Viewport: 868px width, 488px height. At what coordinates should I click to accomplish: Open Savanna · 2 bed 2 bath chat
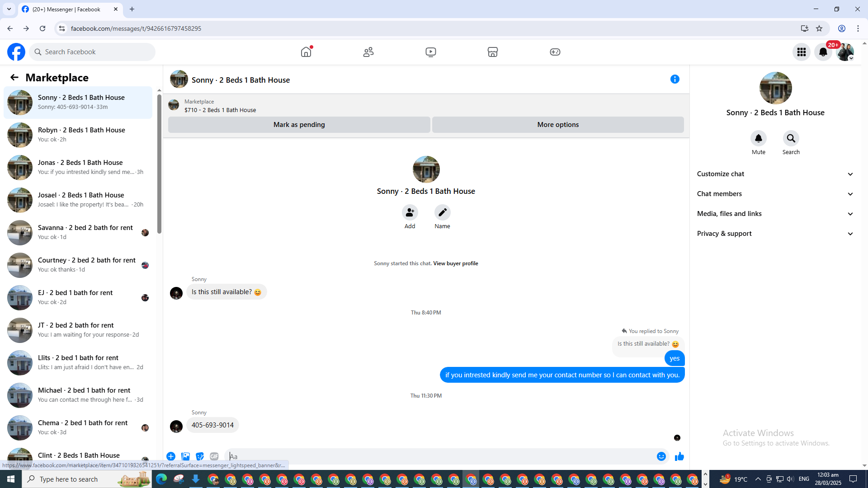pos(78,233)
